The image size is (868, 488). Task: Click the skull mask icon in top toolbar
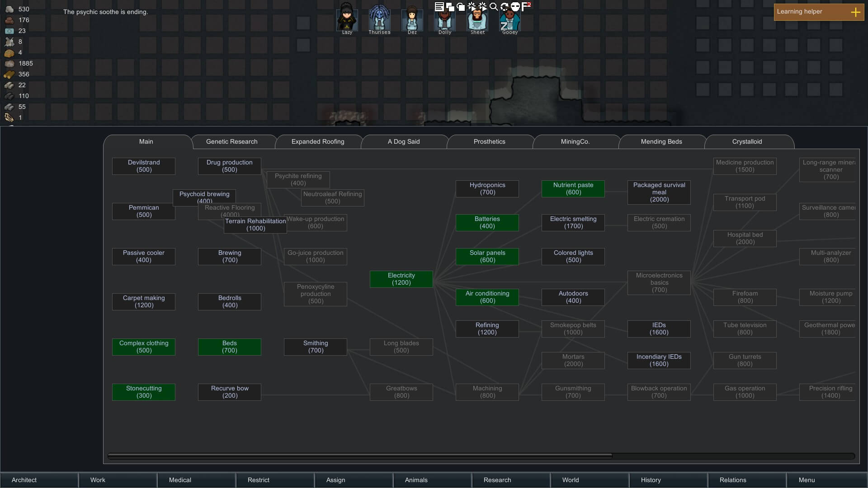(x=515, y=7)
